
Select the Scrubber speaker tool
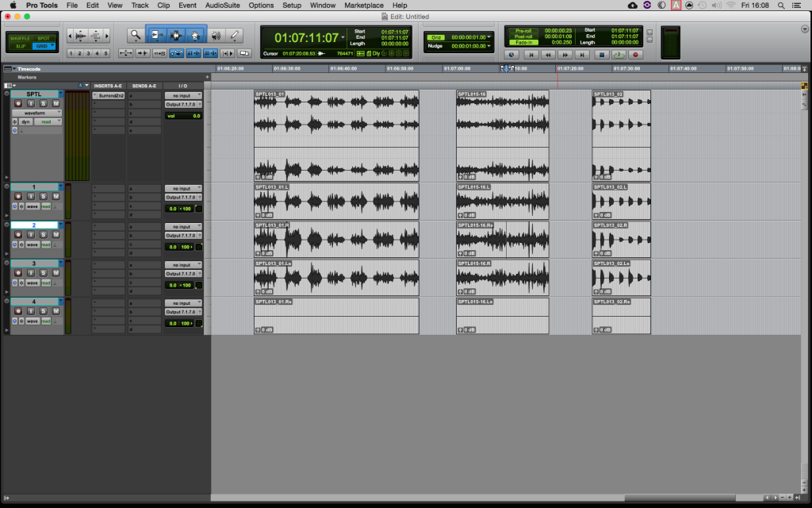pyautogui.click(x=216, y=35)
